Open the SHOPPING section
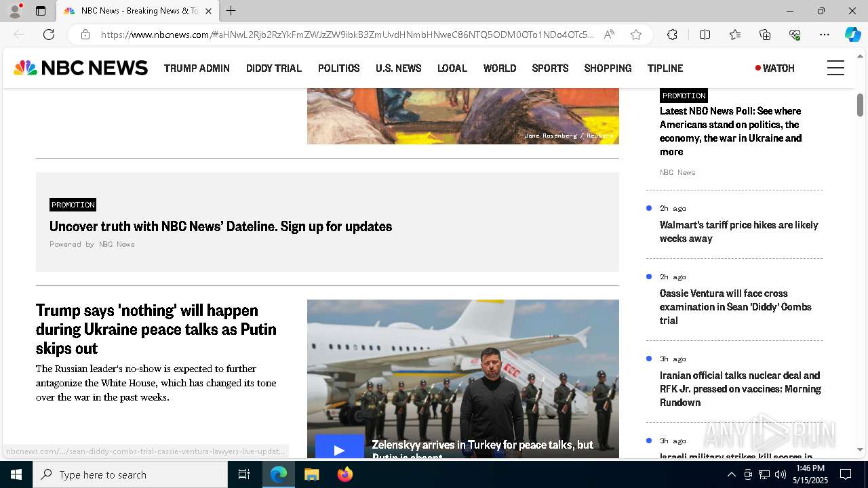The image size is (868, 488). pos(608,68)
